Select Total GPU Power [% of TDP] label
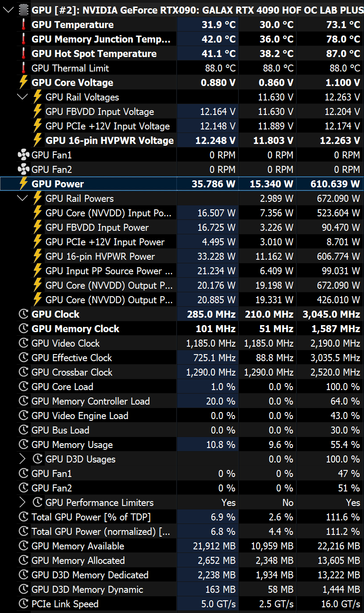 [91, 517]
